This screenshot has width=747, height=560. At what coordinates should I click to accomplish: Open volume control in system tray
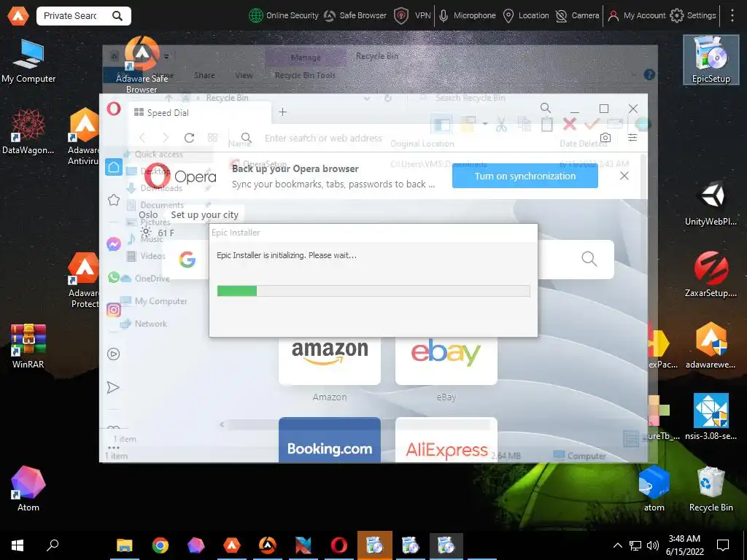[x=653, y=545]
